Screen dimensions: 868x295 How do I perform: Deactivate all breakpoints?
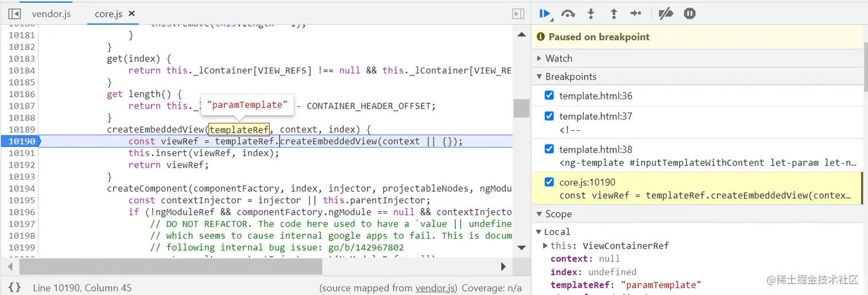666,14
